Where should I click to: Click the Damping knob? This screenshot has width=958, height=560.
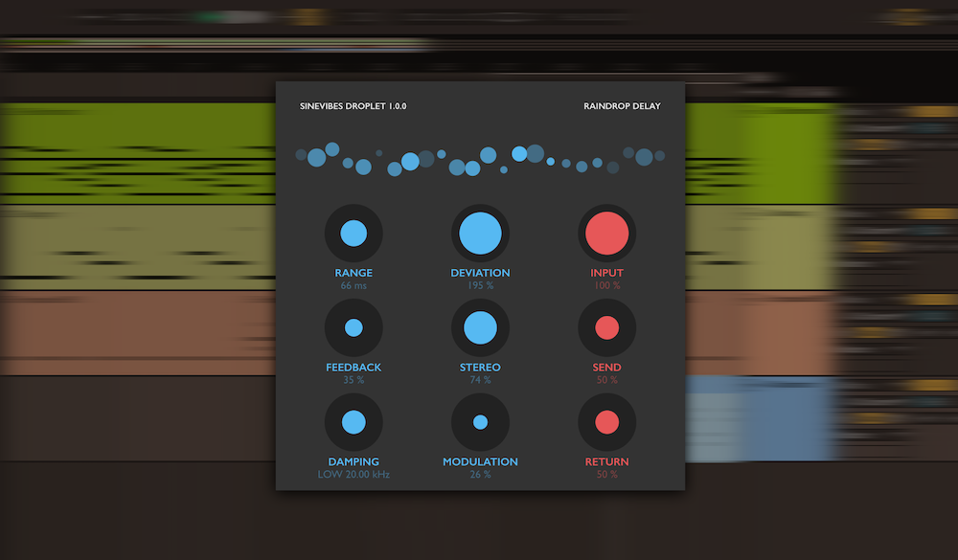(354, 422)
